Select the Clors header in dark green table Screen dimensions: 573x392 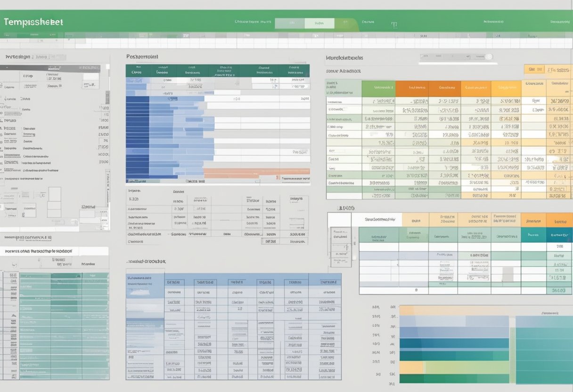[x=137, y=72]
